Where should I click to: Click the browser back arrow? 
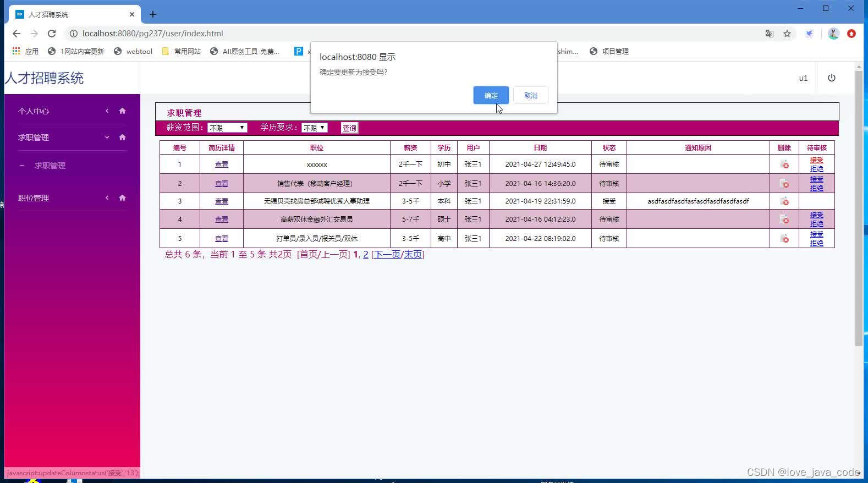point(17,34)
